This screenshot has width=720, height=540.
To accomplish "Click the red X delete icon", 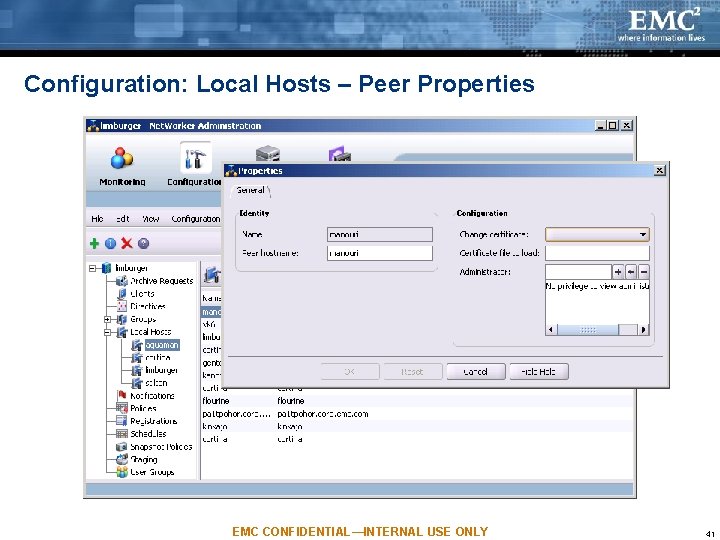I will click(127, 243).
